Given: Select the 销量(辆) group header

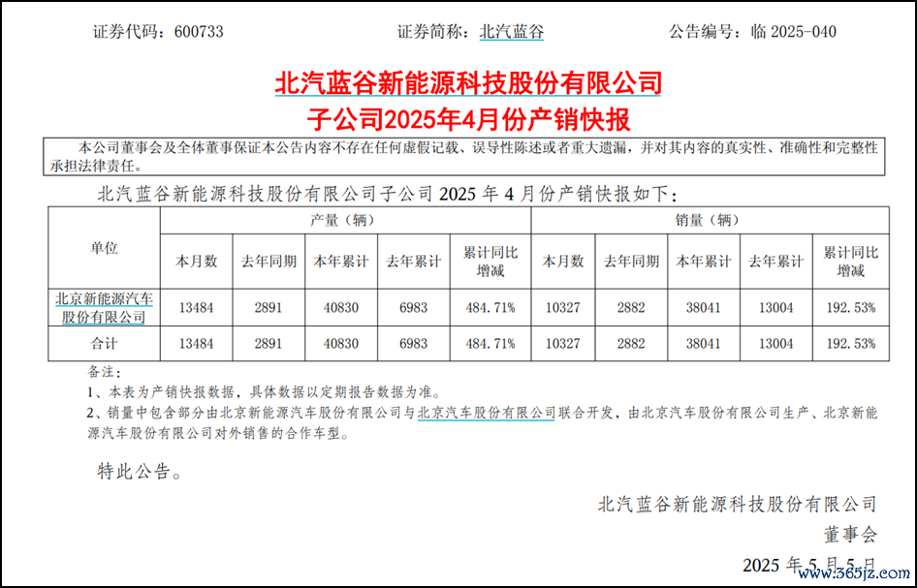Looking at the screenshot, I should 711,220.
